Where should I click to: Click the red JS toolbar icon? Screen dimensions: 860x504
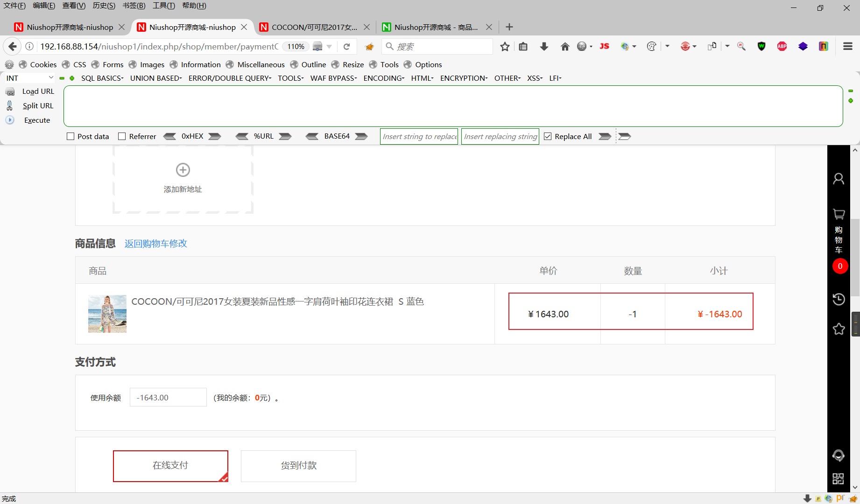point(605,46)
